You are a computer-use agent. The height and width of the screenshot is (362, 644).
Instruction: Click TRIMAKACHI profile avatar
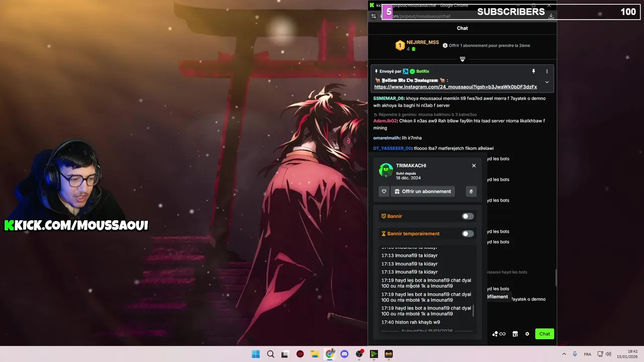pos(386,170)
